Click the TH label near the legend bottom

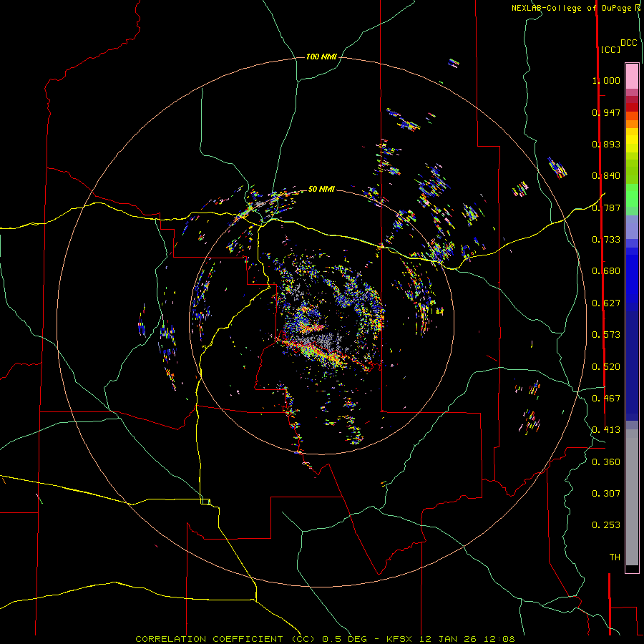click(615, 557)
